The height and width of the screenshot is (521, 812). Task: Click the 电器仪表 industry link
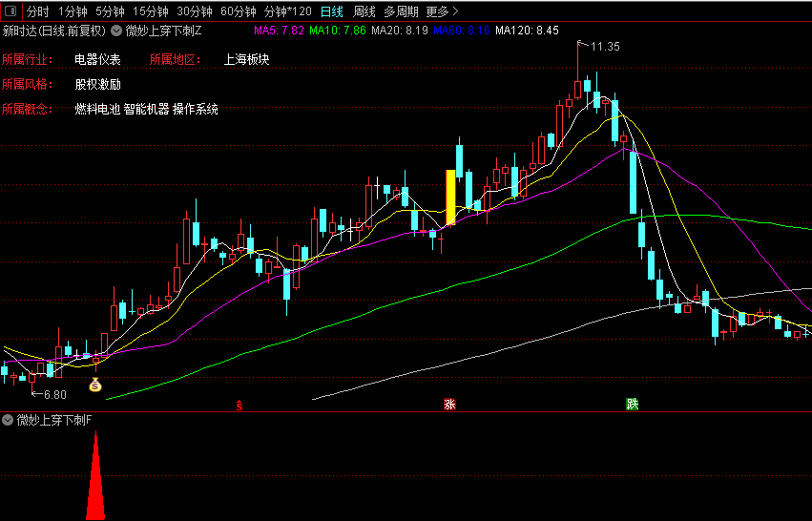98,59
